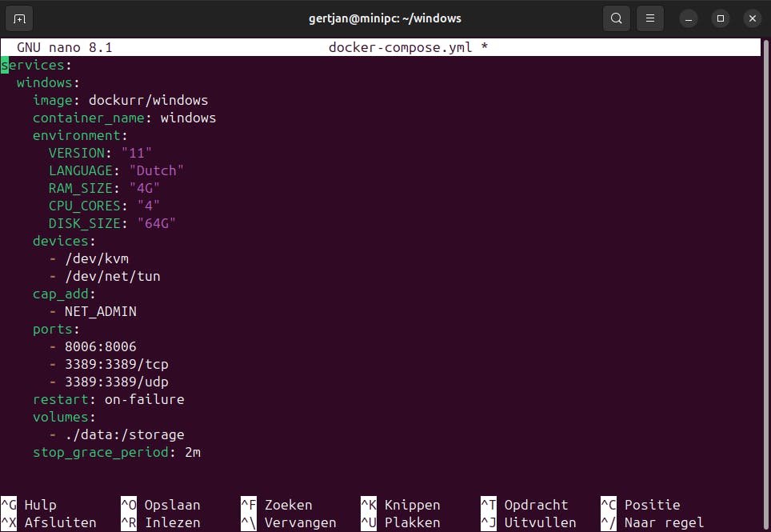
Task: Click the 'restart: on-failure' line
Action: pos(109,400)
